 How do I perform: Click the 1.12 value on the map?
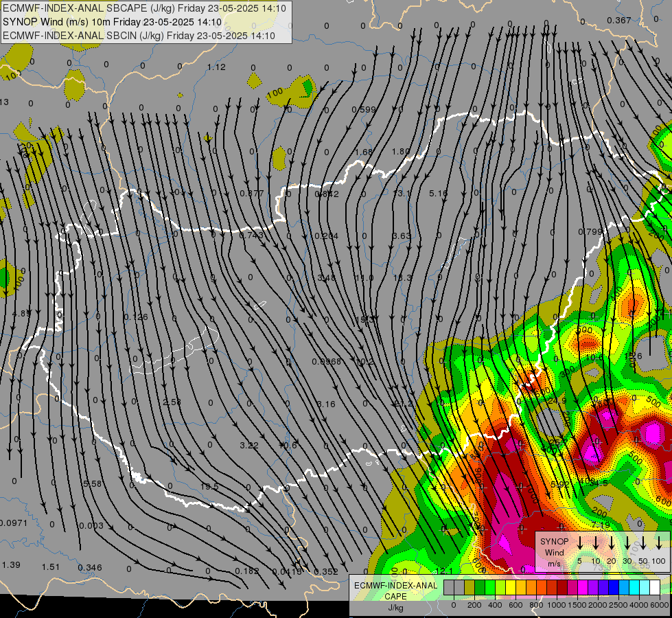click(x=216, y=67)
